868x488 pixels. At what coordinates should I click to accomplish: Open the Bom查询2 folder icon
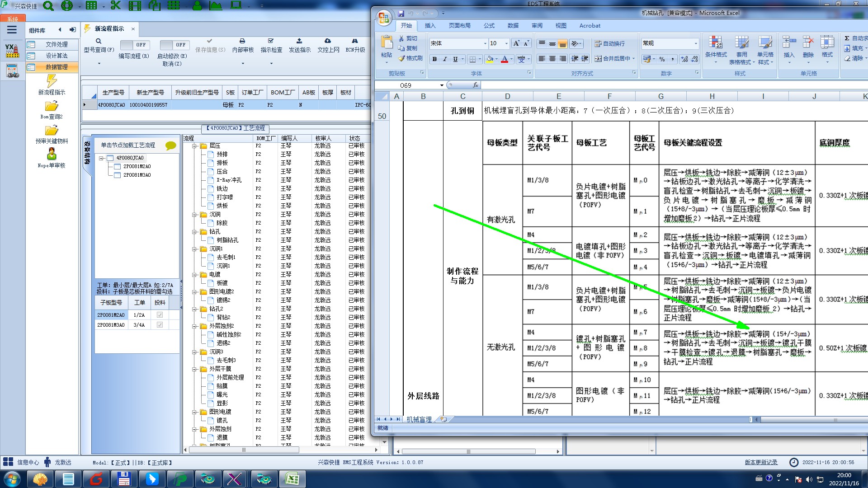coord(52,106)
